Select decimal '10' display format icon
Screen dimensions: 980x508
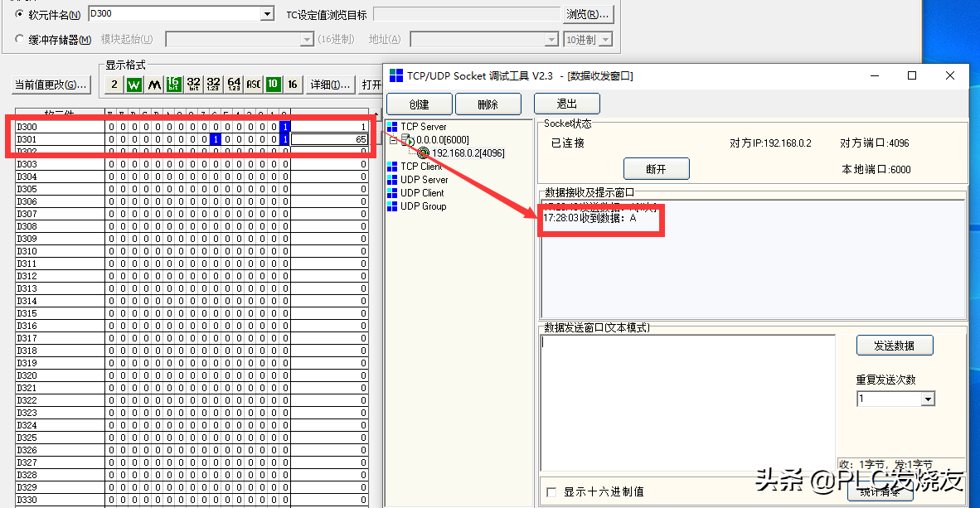pyautogui.click(x=274, y=85)
